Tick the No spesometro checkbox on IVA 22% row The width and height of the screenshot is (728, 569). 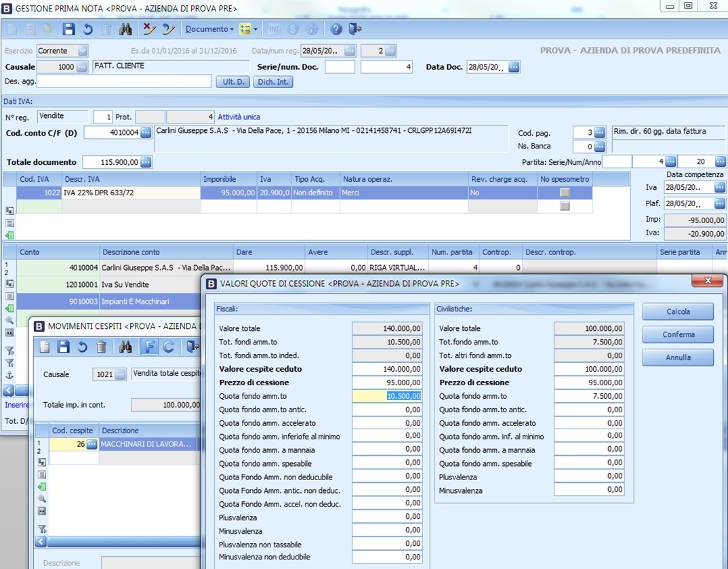pyautogui.click(x=565, y=193)
